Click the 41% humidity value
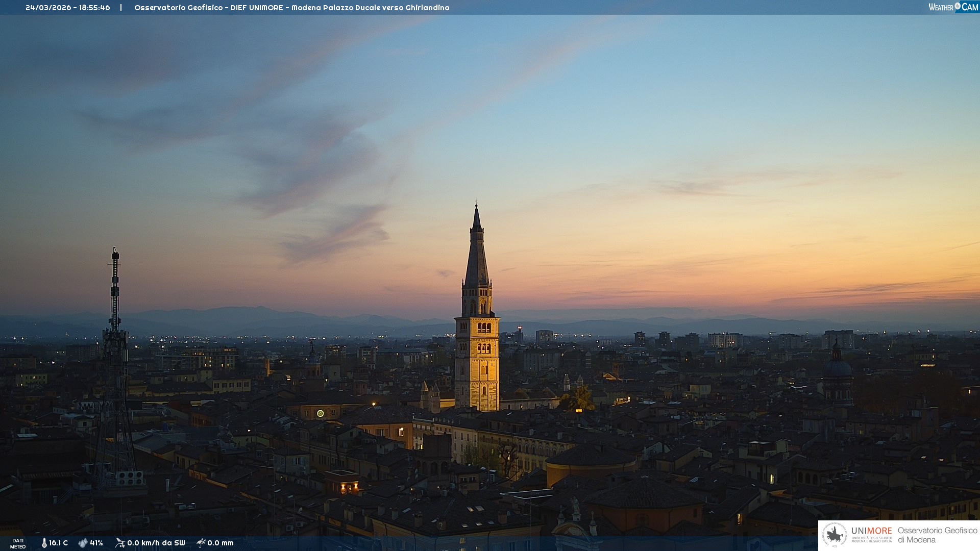The width and height of the screenshot is (980, 551). tap(96, 543)
